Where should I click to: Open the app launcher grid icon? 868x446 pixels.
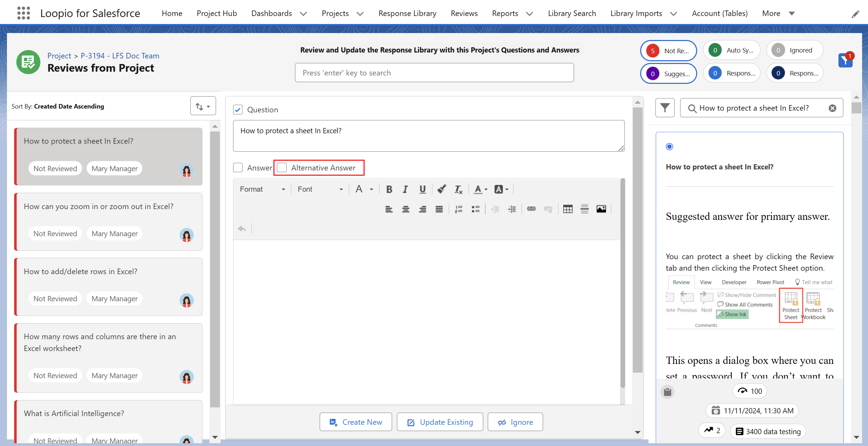[23, 13]
